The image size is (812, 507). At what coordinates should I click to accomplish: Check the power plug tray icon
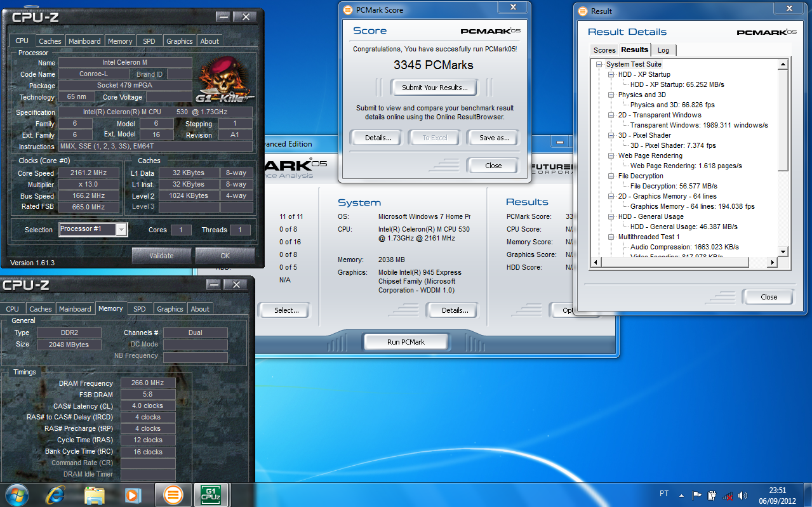pyautogui.click(x=712, y=495)
